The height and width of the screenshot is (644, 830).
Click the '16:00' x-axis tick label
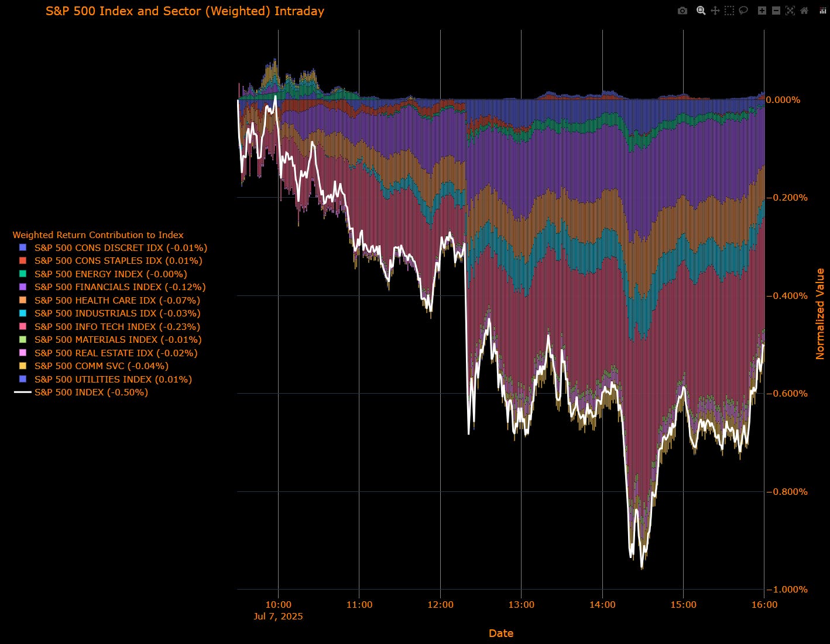764,604
